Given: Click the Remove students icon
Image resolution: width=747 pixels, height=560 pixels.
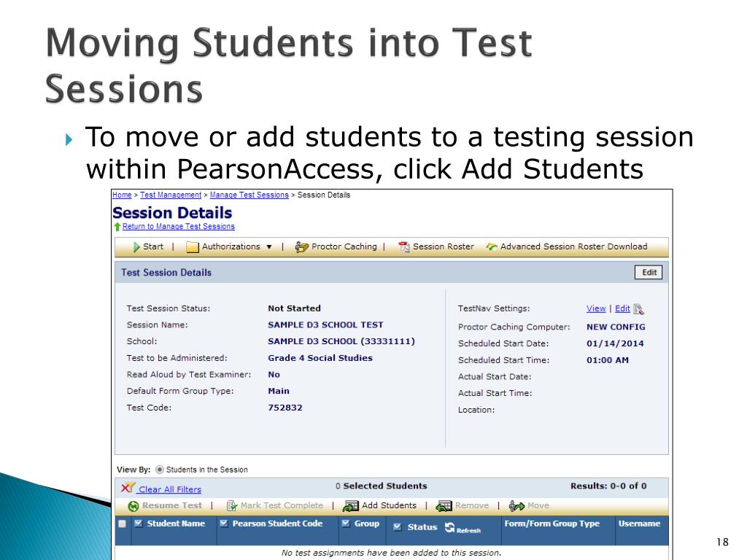Looking at the screenshot, I should pos(444,506).
